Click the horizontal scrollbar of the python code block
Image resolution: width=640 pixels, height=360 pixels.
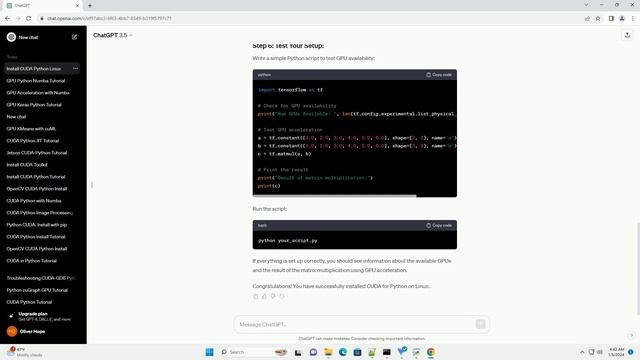coord(335,196)
